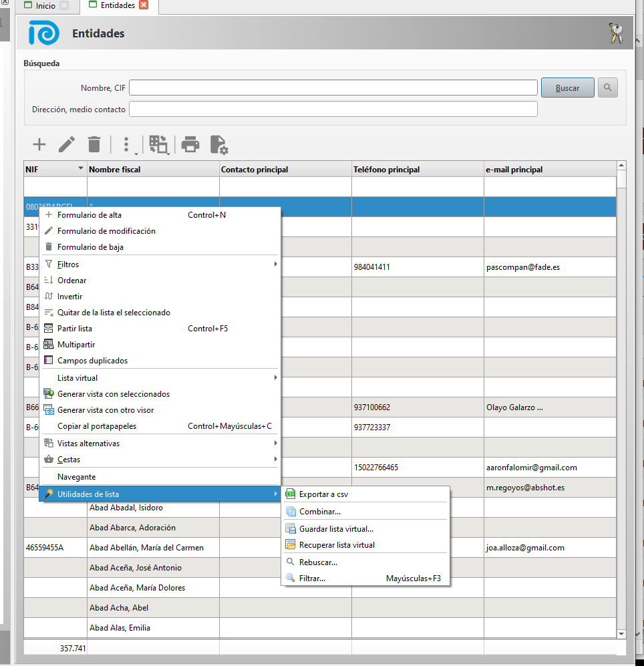
Task: Click the printer icon in toolbar
Action: (190, 144)
